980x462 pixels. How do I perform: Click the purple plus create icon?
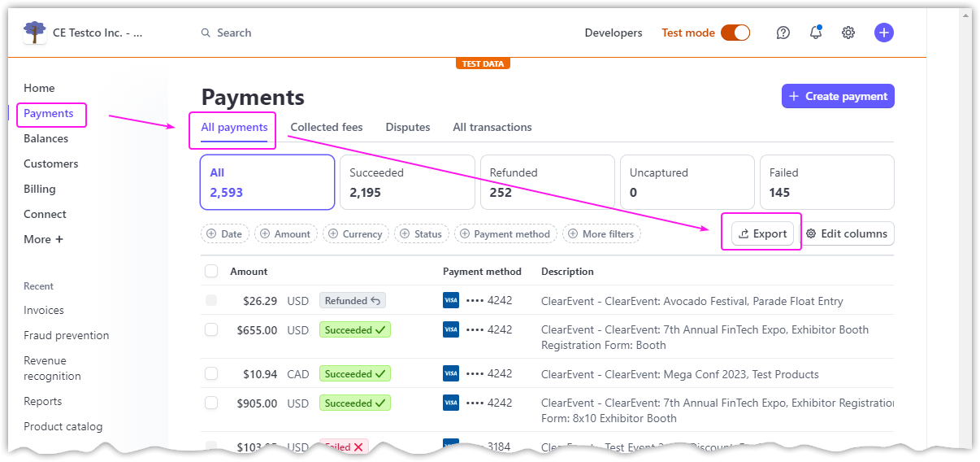[884, 33]
